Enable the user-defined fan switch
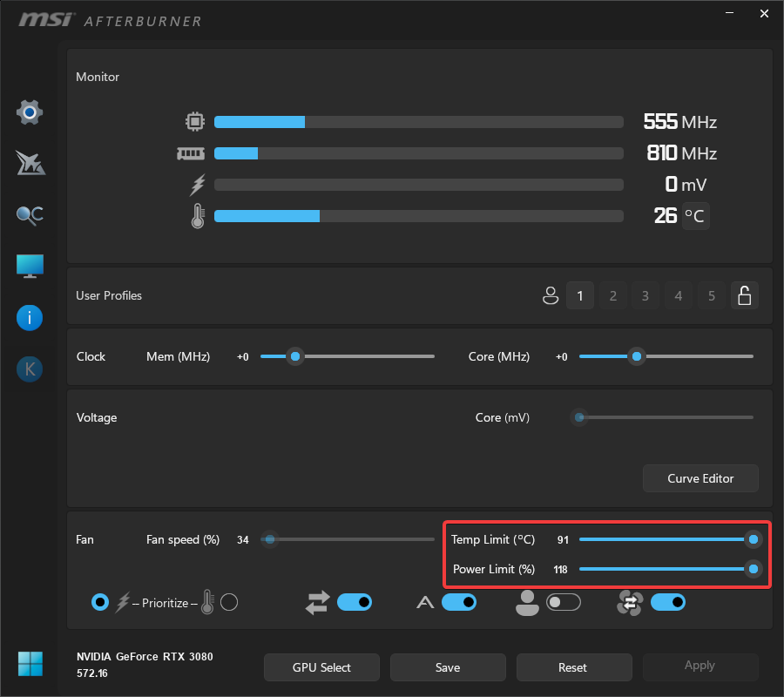Image resolution: width=784 pixels, height=697 pixels. (563, 602)
